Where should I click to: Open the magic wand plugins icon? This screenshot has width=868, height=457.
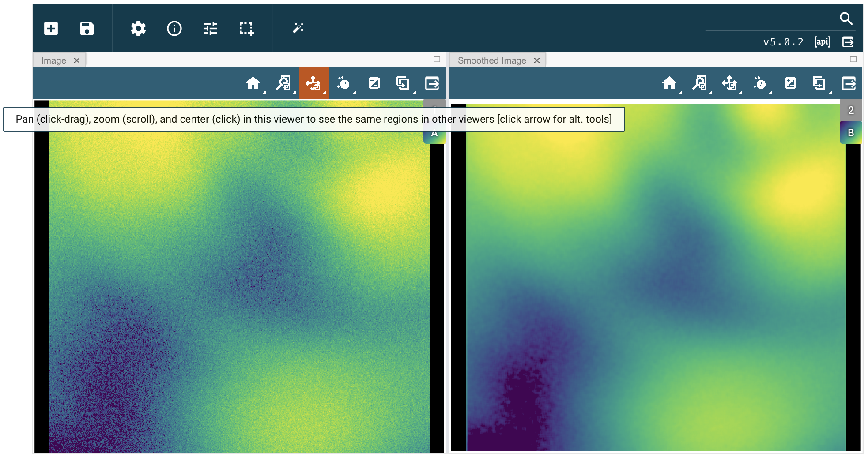pyautogui.click(x=298, y=29)
